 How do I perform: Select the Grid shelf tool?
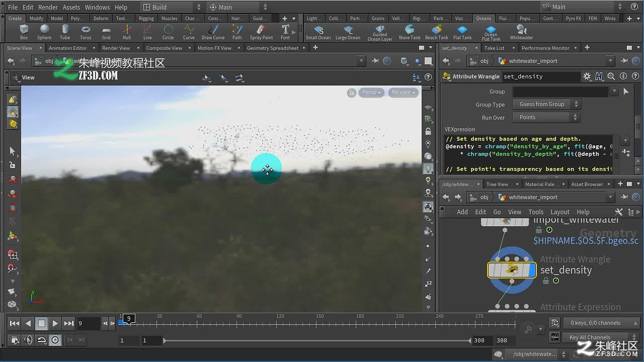pos(106,32)
